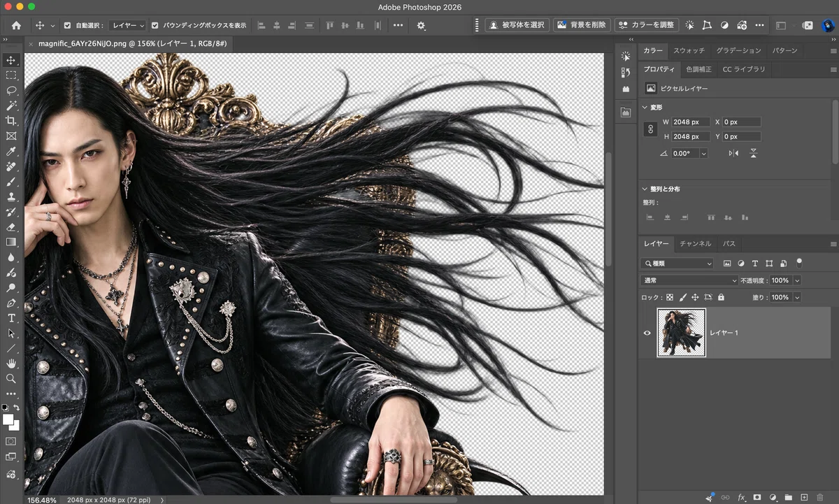
Task: Switch to the チャンネル tab
Action: tap(695, 244)
